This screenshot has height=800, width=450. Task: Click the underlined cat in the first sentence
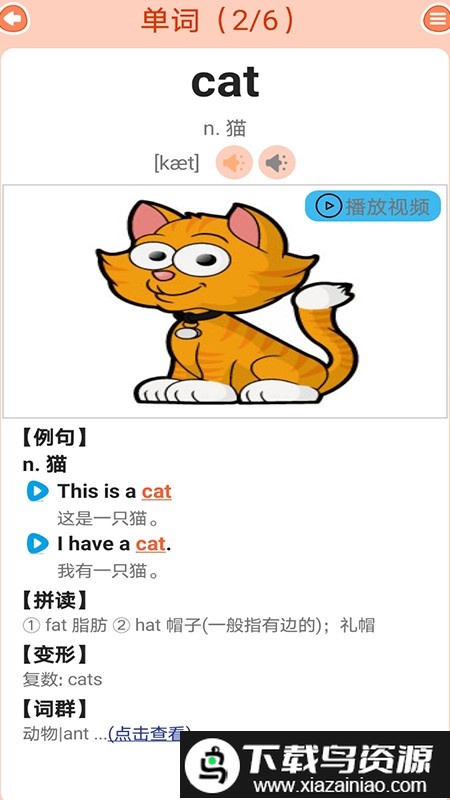pos(157,492)
